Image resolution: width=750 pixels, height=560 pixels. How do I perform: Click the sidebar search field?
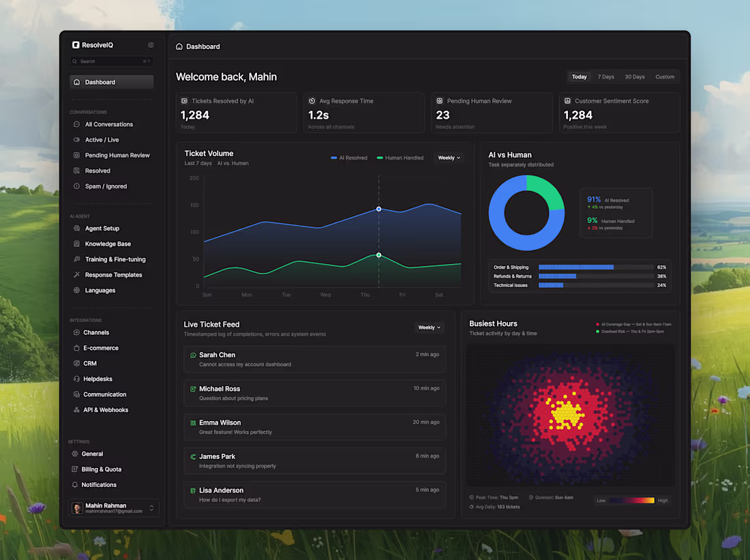[111, 61]
